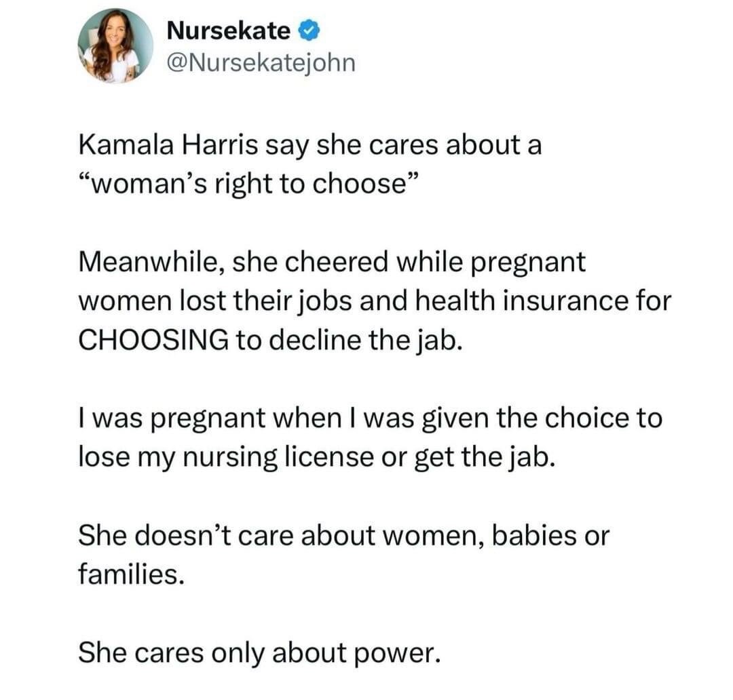Open the Nursekate display name
The height and width of the screenshot is (700, 733).
(x=228, y=31)
